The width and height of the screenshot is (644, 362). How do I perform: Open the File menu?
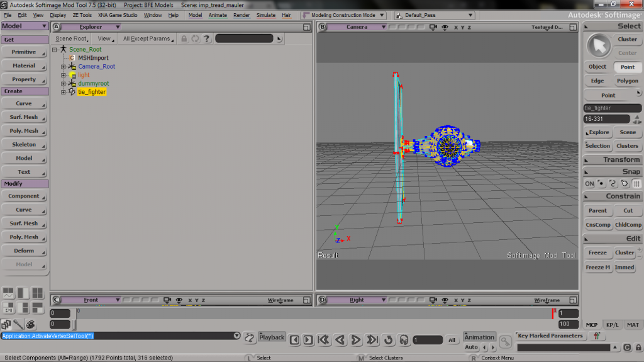pyautogui.click(x=8, y=15)
